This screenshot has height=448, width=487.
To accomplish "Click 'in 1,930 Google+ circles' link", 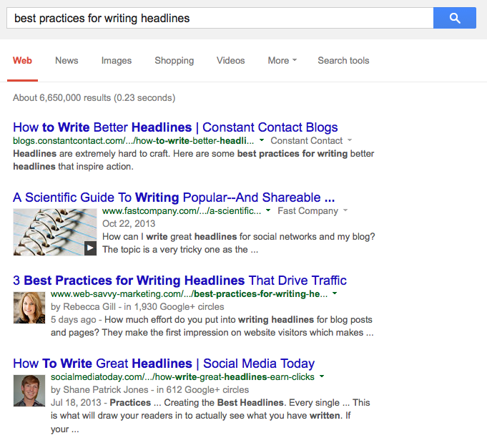I will pos(174,306).
